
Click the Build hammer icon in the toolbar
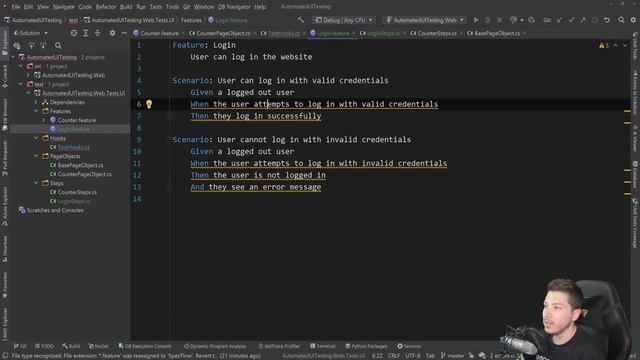point(301,20)
